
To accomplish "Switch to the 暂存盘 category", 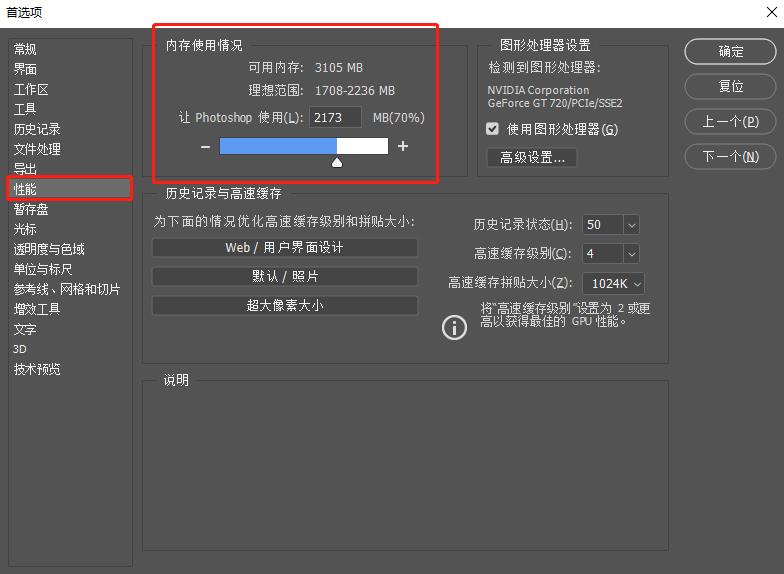I will click(31, 209).
